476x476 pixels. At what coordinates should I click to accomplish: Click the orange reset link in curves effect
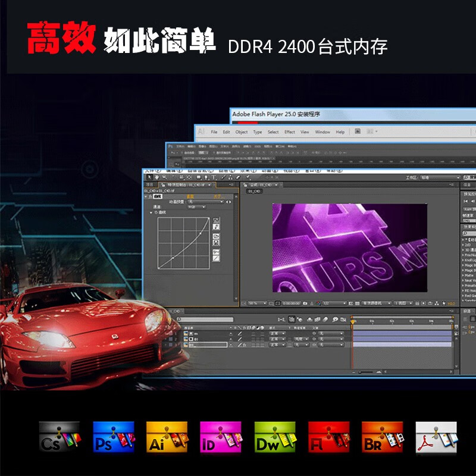pyautogui.click(x=190, y=197)
